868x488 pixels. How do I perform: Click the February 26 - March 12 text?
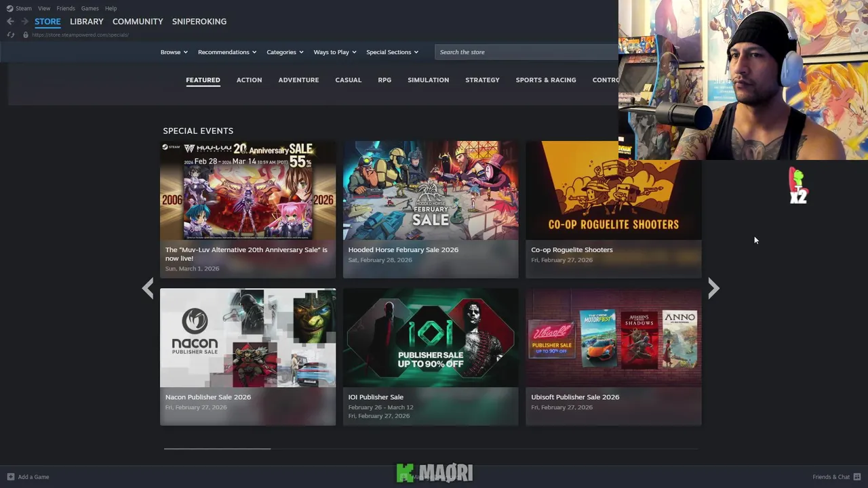[380, 407]
